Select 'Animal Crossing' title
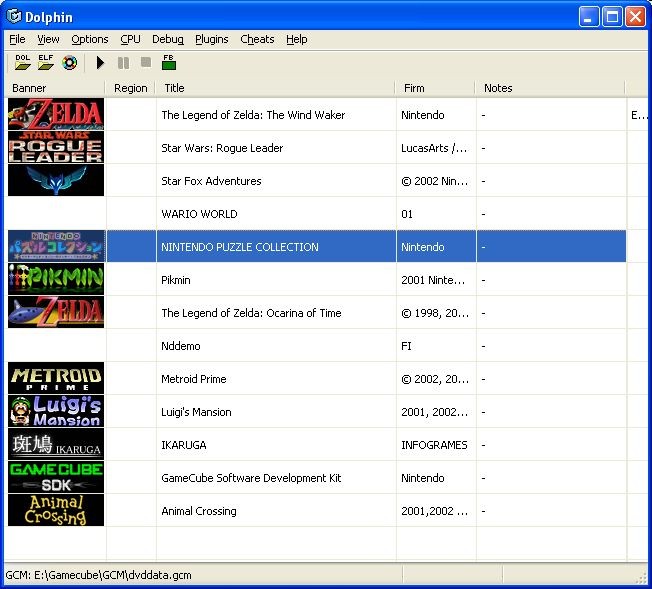 click(x=199, y=511)
